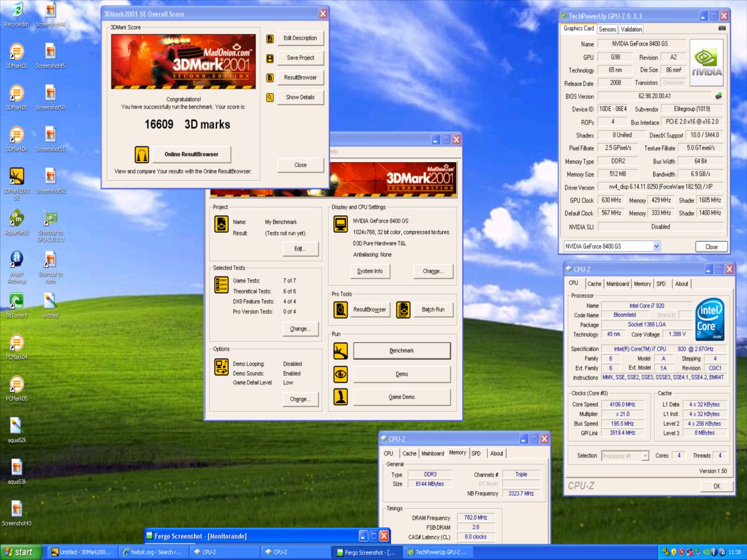Open the Cache tab in CPU-Z processor window
Image resolution: width=747 pixels, height=560 pixels.
point(594,284)
